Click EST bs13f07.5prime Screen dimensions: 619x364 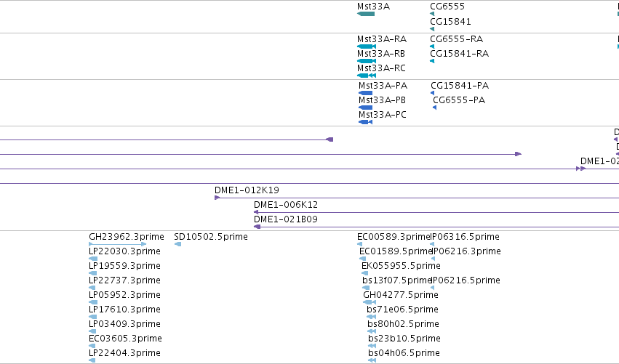click(397, 280)
